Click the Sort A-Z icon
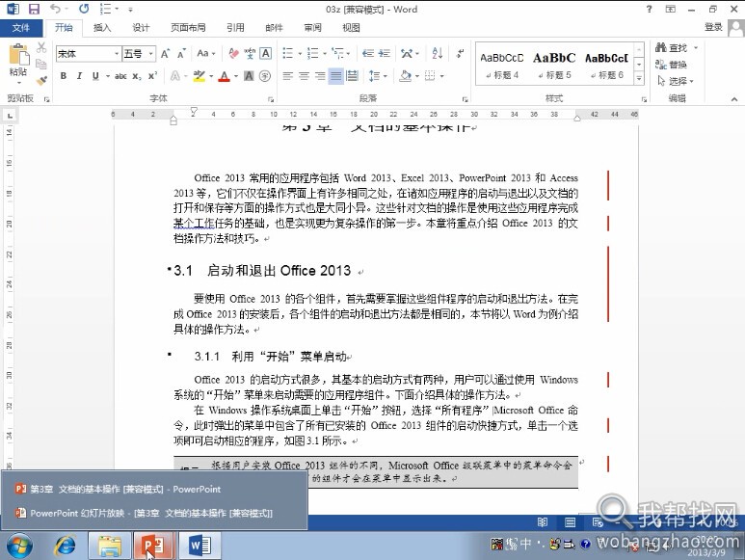Viewport: 745px width, 560px height. (438, 54)
